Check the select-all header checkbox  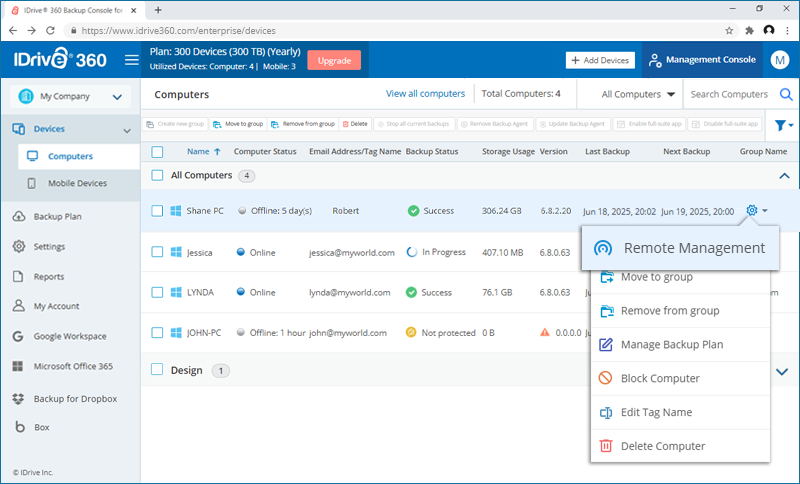(x=158, y=152)
